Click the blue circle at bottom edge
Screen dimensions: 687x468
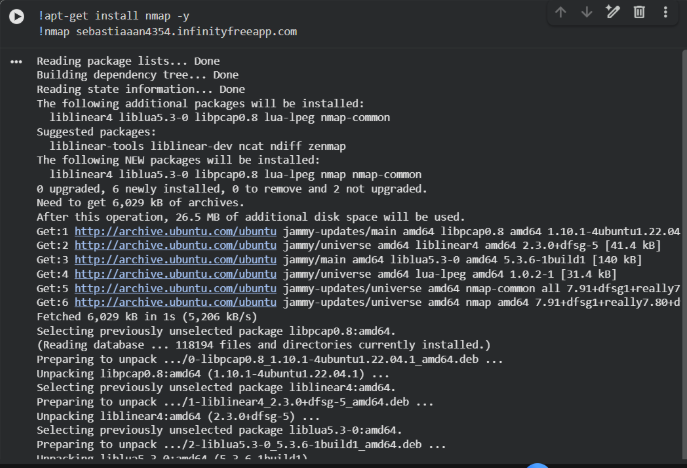[x=538, y=465]
